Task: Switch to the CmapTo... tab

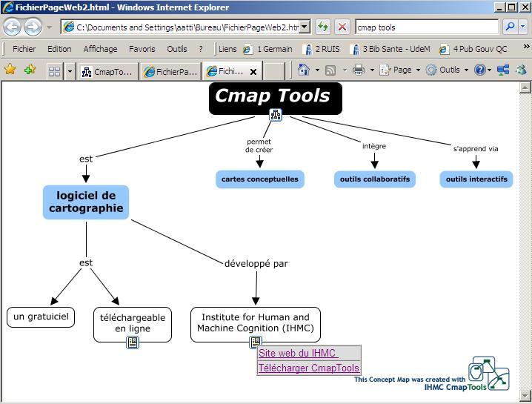Action: click(108, 72)
